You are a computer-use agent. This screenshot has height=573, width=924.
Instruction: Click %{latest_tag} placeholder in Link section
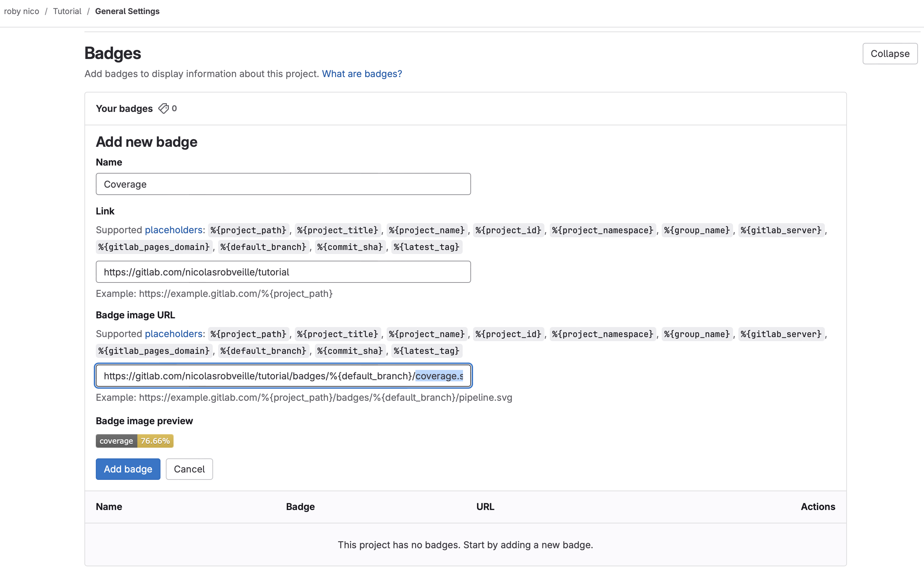pyautogui.click(x=426, y=247)
